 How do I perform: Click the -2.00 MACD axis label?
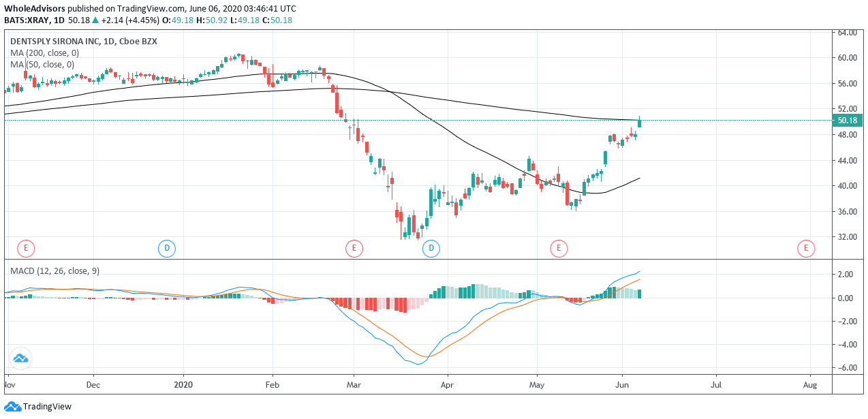pyautogui.click(x=846, y=322)
